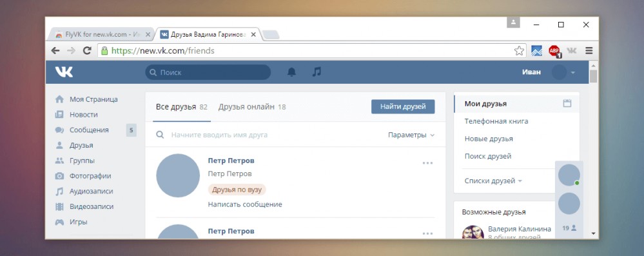
Task: Click the Сообщения unread counter 5
Action: pyautogui.click(x=132, y=130)
